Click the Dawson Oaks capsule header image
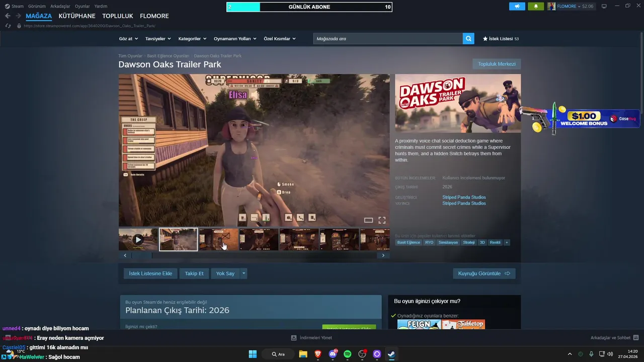 (x=458, y=104)
